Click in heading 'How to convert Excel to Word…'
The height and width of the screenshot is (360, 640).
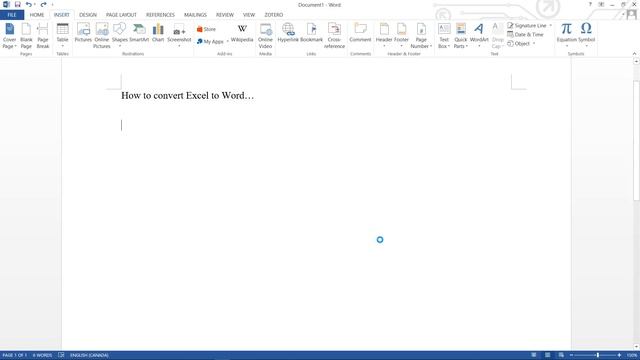[188, 96]
